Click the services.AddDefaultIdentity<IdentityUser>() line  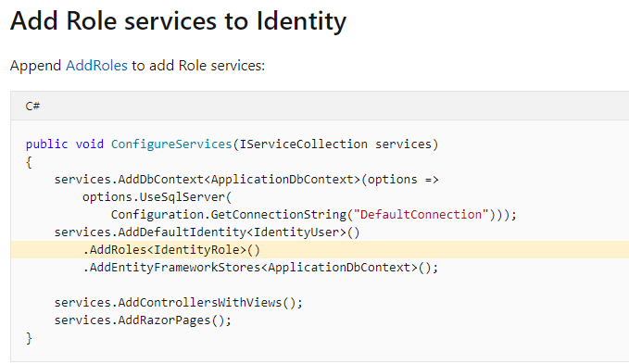pyautogui.click(x=207, y=232)
